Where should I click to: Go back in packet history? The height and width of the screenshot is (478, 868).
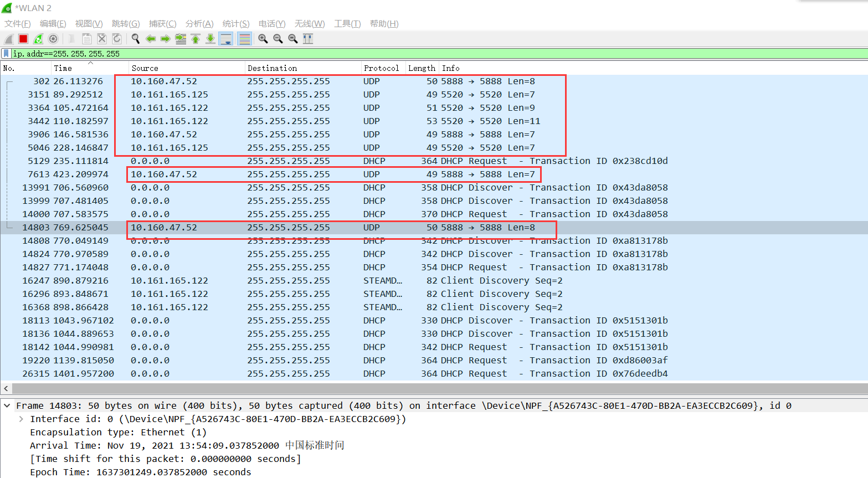151,39
